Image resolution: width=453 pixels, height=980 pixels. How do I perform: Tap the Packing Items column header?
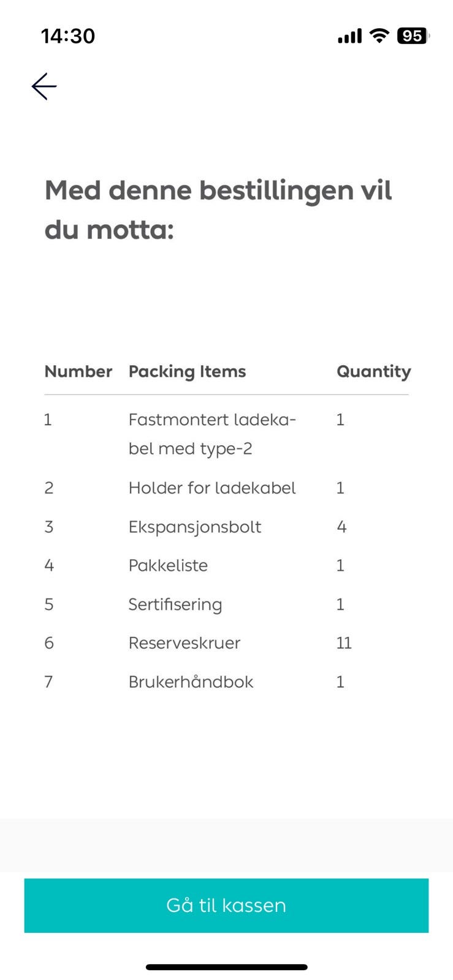187,372
